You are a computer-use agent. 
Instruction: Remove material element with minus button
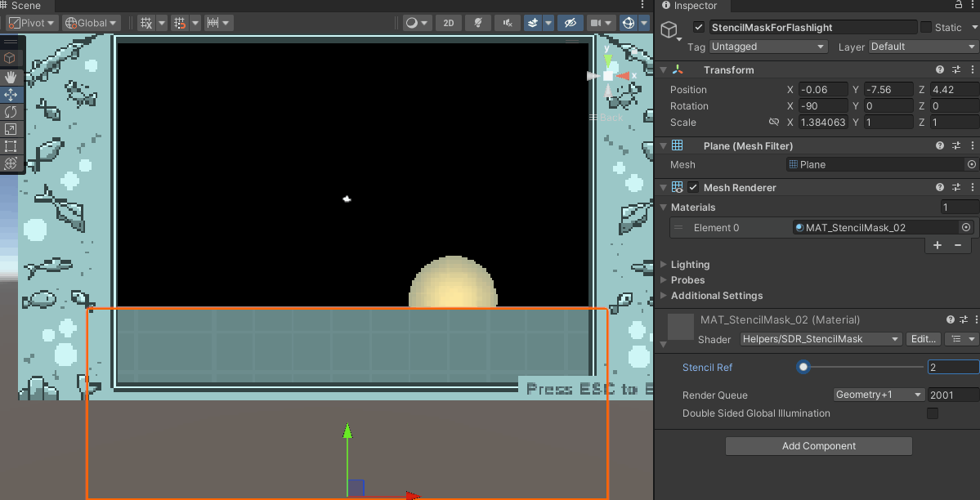pos(957,245)
